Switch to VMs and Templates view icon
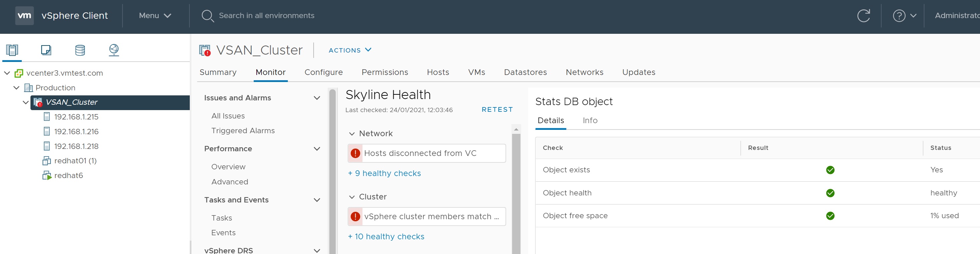The height and width of the screenshot is (254, 980). tap(46, 50)
